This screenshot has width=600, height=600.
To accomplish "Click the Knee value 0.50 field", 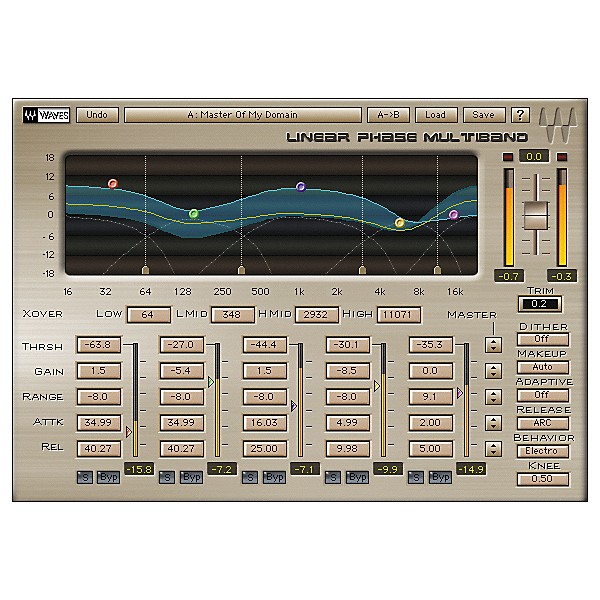I will point(543,479).
